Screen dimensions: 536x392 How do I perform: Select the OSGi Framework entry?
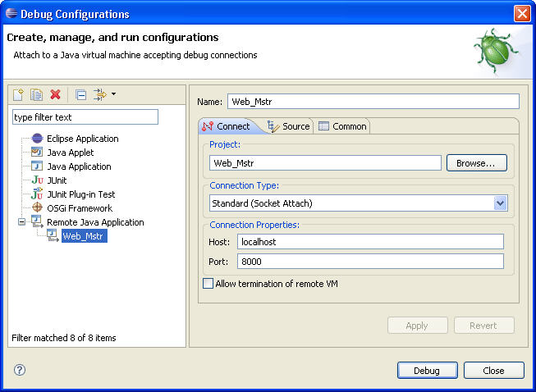pos(79,208)
